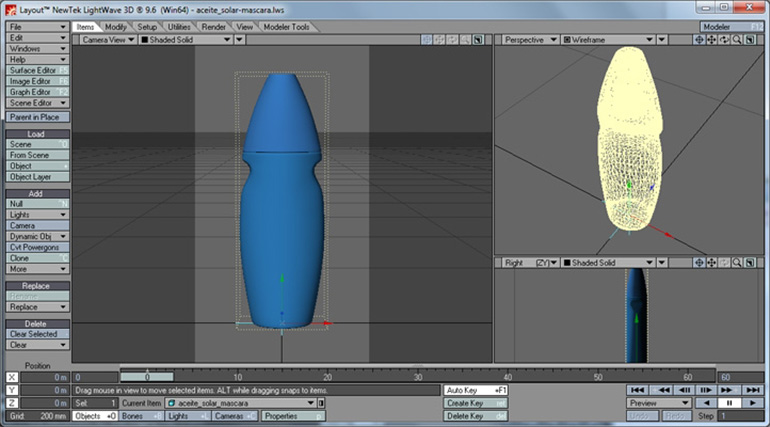Click the timeline at frame 30
The height and width of the screenshot is (427, 770).
(x=418, y=377)
